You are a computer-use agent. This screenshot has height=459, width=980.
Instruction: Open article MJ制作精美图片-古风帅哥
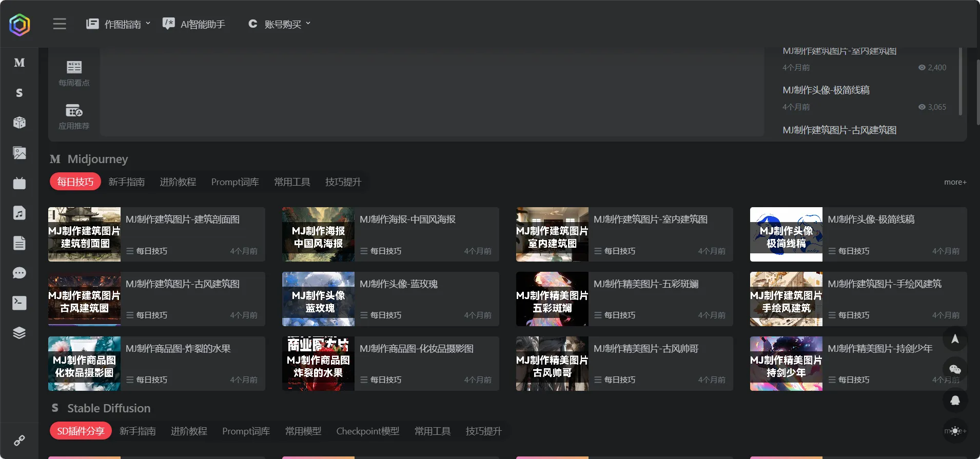[646, 349]
